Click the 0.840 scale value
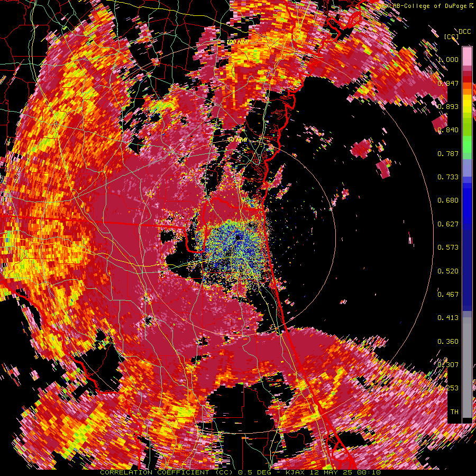476x476 pixels. (448, 130)
